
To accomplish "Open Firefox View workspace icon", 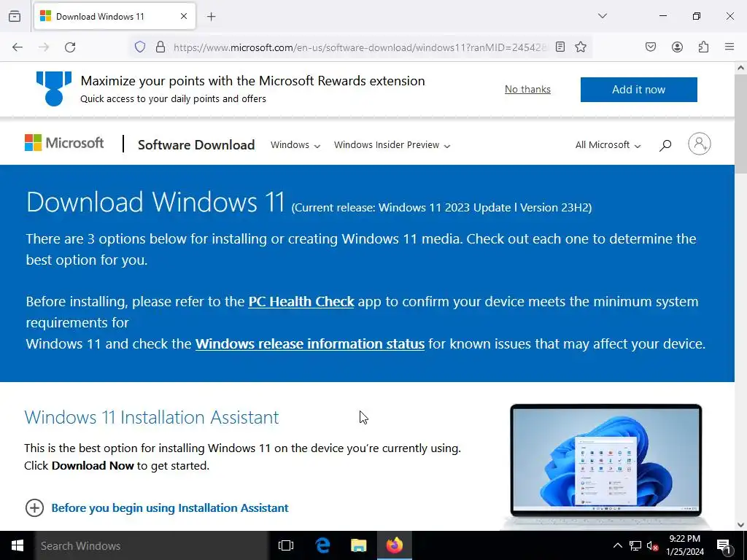I will point(15,16).
